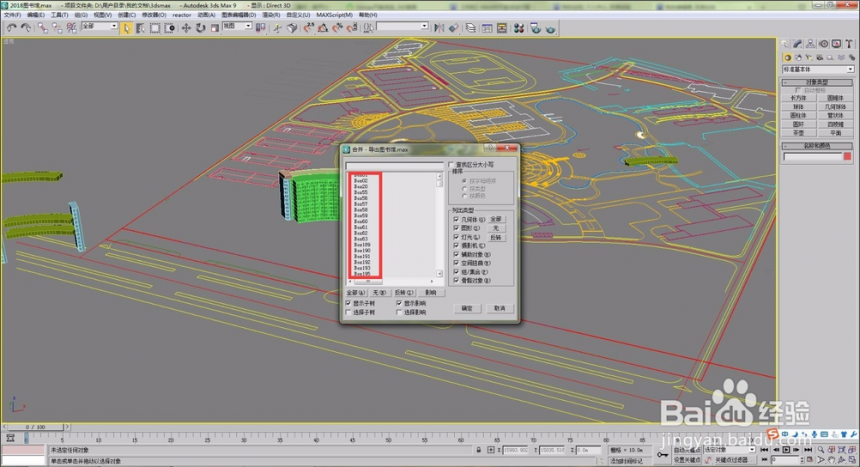The width and height of the screenshot is (860, 467).
Task: Activate the Select and Scale tool
Action: point(215,28)
